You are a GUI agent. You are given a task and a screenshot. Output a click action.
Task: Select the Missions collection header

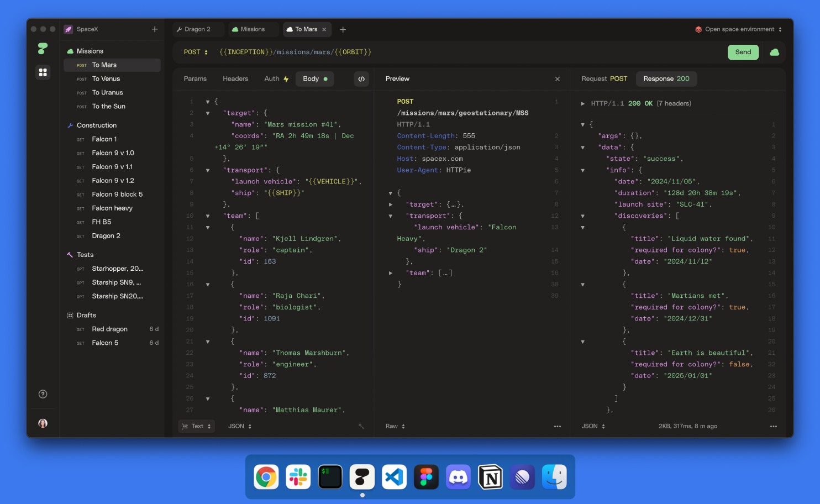point(112,51)
